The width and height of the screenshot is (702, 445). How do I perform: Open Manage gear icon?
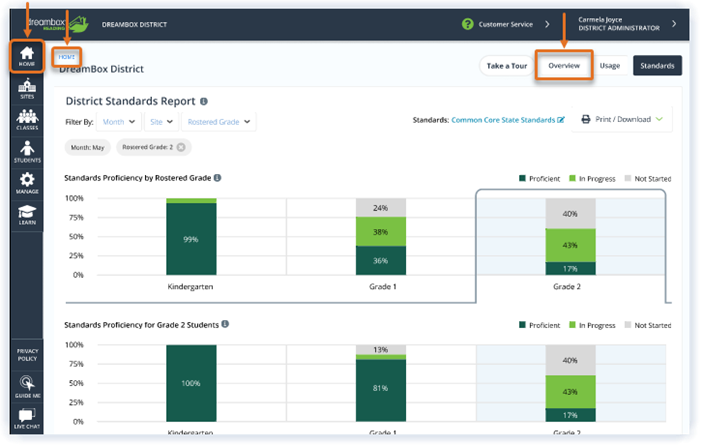[x=27, y=183]
